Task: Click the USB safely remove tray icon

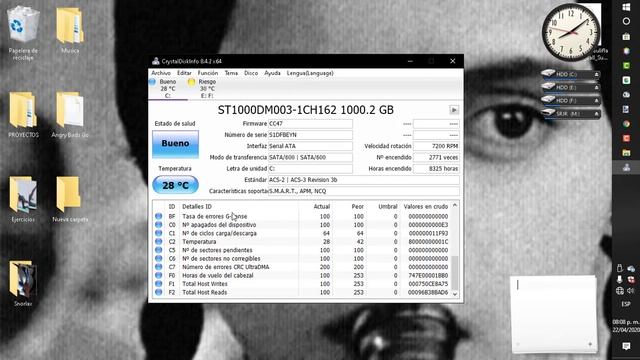Action: click(620, 268)
